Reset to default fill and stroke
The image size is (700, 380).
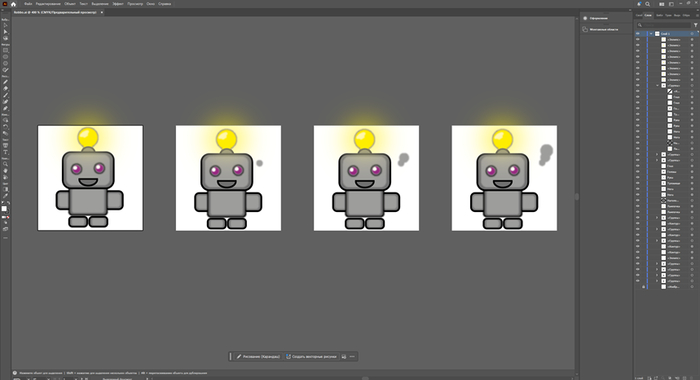[x=3, y=203]
